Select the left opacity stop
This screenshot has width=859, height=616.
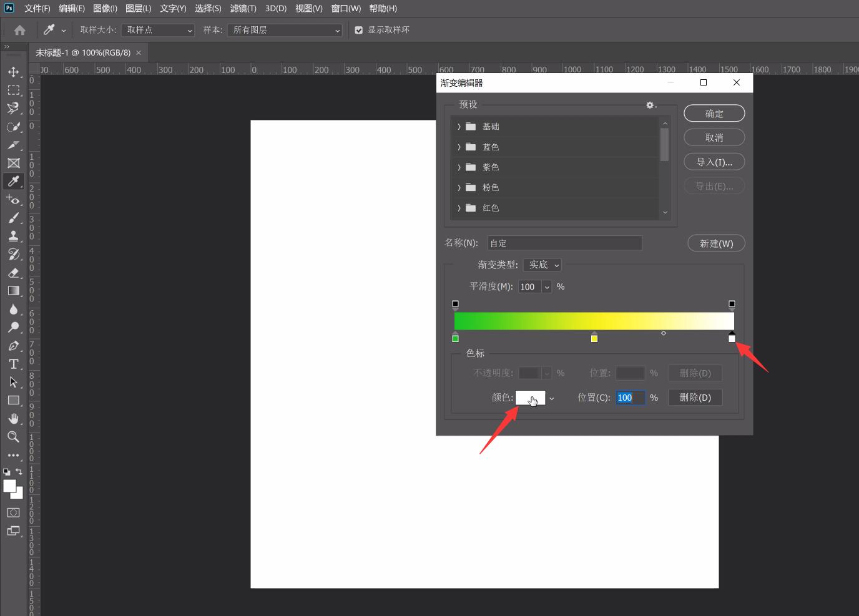pos(455,305)
